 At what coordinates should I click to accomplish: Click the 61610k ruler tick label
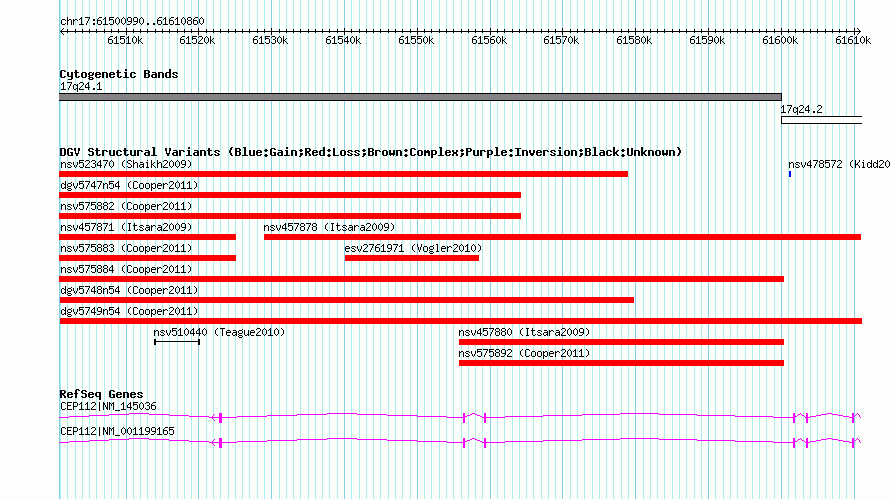[853, 40]
